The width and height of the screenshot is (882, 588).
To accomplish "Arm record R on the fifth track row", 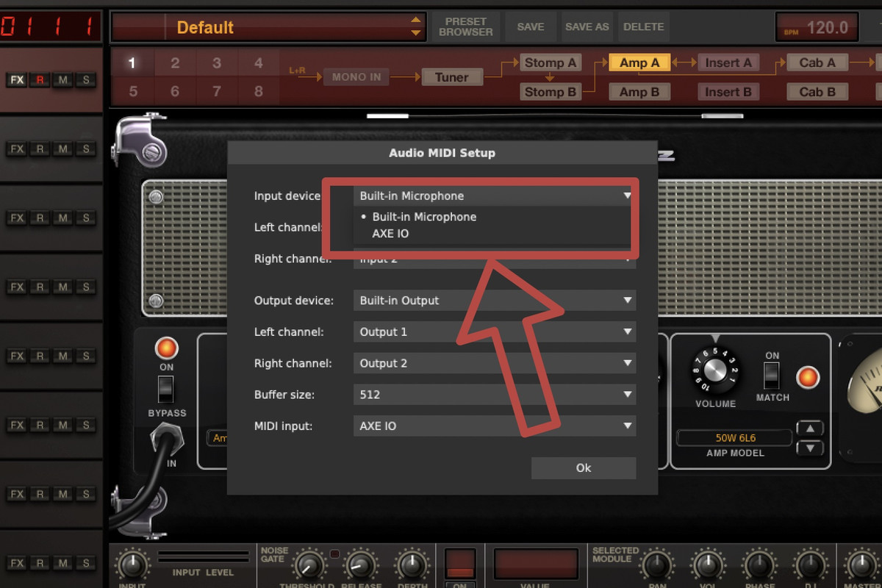I will (x=40, y=356).
